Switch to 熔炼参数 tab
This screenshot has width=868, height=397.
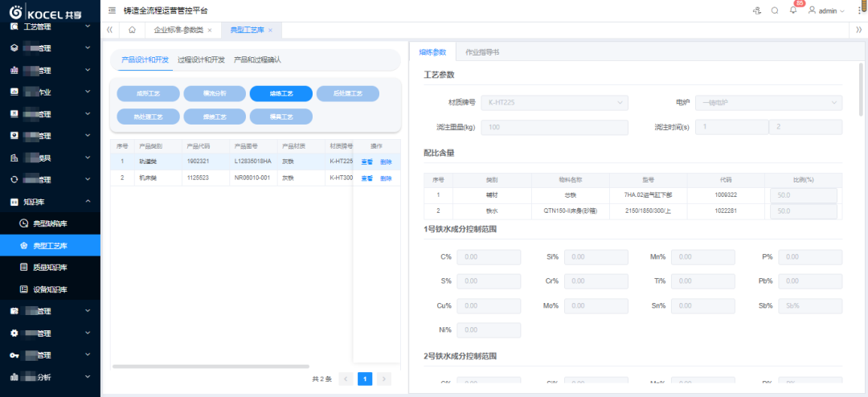pos(432,51)
